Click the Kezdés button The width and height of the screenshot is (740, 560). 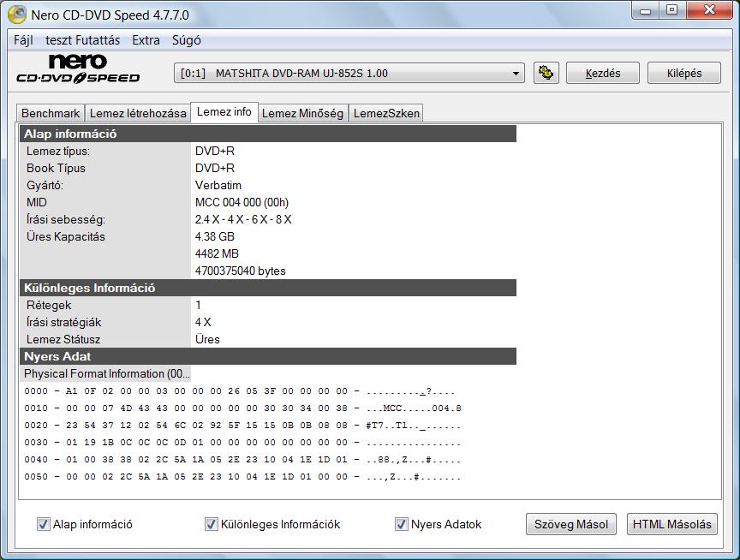603,73
